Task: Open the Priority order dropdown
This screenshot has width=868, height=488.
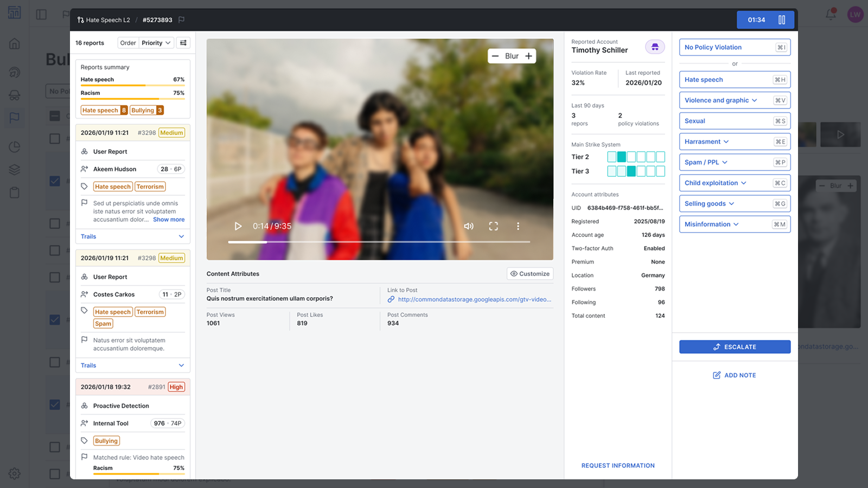Action: (x=156, y=42)
